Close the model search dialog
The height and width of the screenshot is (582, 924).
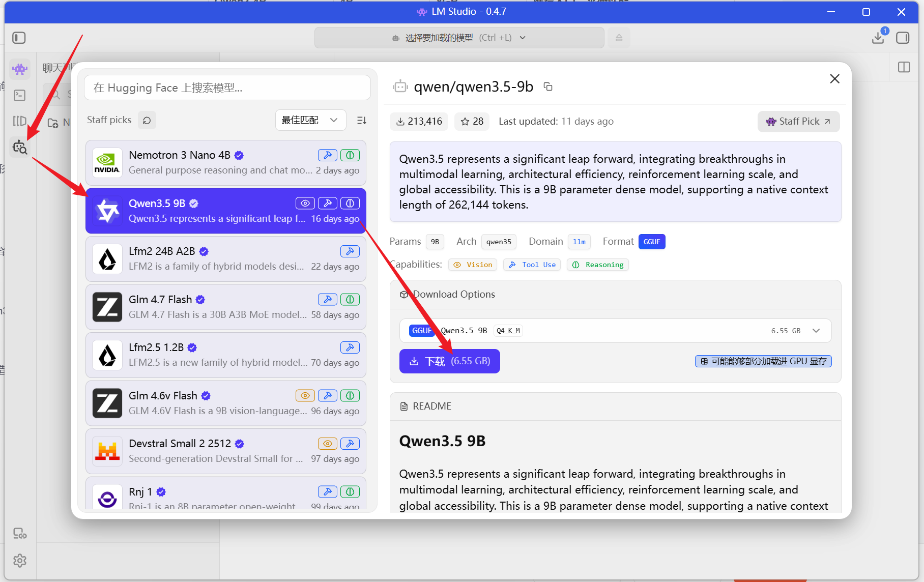(x=834, y=79)
